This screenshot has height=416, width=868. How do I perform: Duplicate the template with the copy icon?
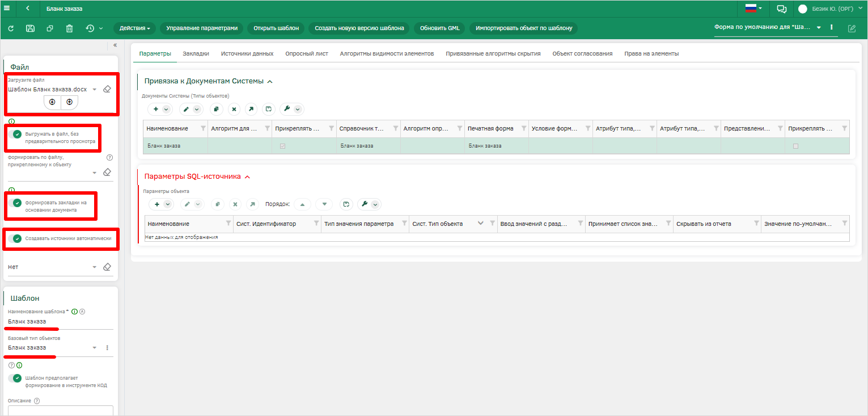point(50,28)
